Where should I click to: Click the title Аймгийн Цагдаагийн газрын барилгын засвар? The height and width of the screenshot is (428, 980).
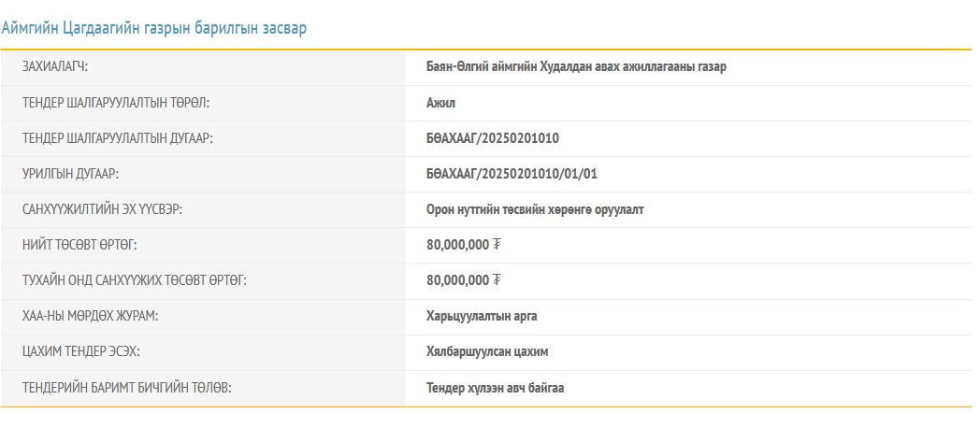click(x=154, y=28)
